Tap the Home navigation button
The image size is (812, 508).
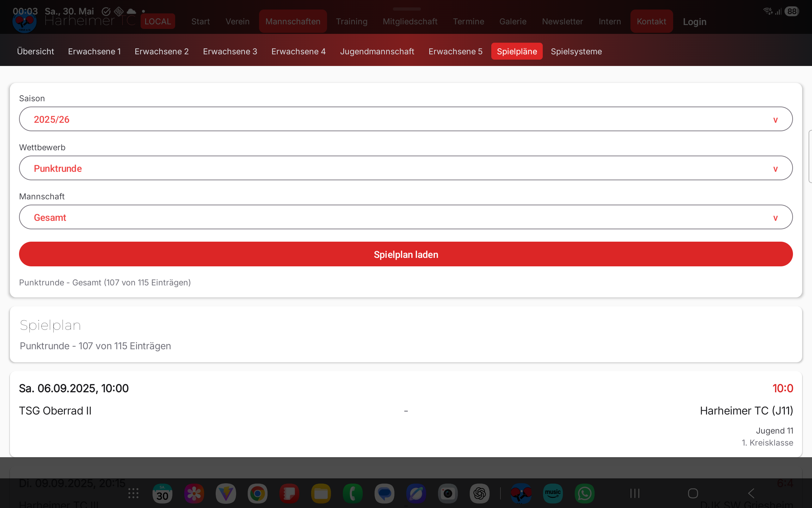[x=693, y=493]
